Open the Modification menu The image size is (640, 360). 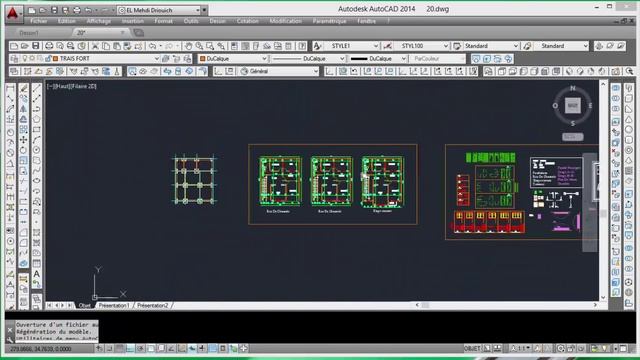286,21
